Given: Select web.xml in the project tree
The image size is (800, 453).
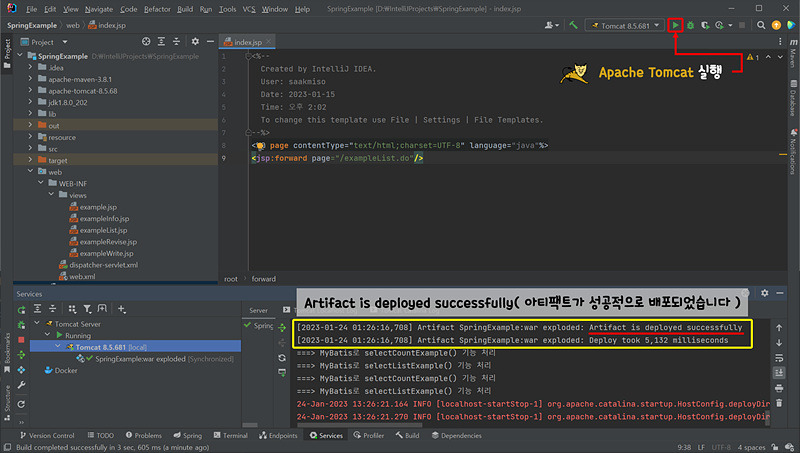Looking at the screenshot, I should (77, 276).
